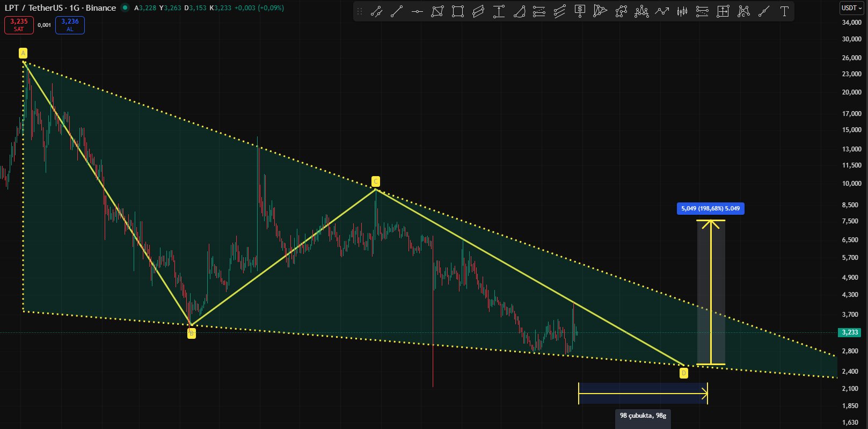Click the 5,049 (198,68%) price range label
Image resolution: width=868 pixels, height=429 pixels.
[711, 208]
